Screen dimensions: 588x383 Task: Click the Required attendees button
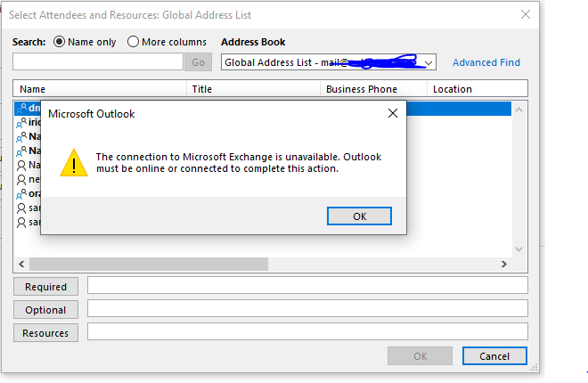pyautogui.click(x=46, y=287)
